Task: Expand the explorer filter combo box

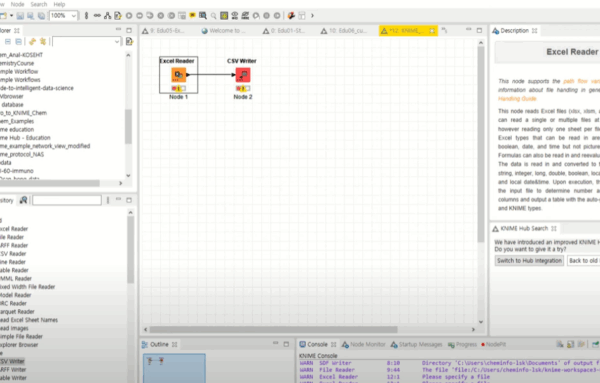Action: coord(87,41)
